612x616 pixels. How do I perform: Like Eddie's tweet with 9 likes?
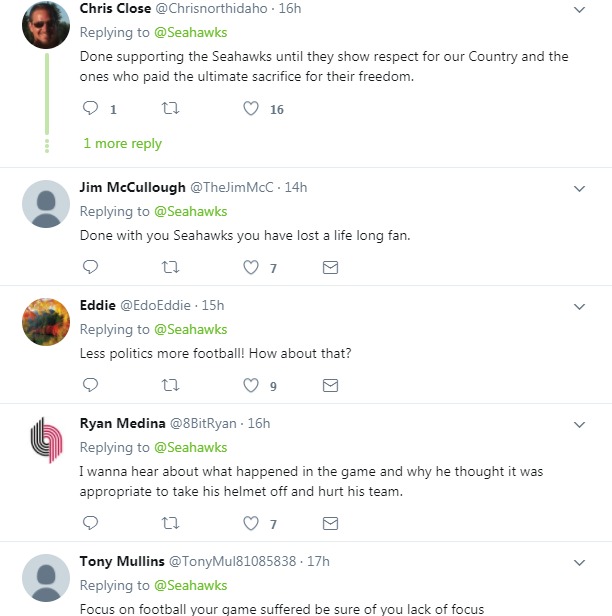coord(251,385)
